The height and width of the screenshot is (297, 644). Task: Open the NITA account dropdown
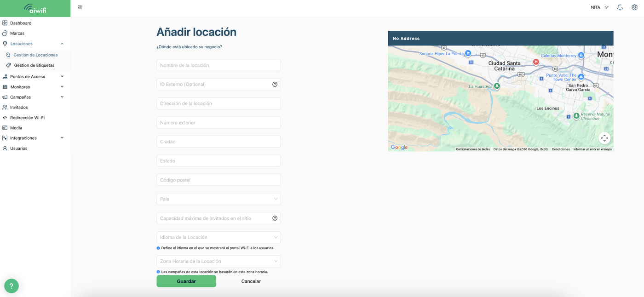(599, 7)
